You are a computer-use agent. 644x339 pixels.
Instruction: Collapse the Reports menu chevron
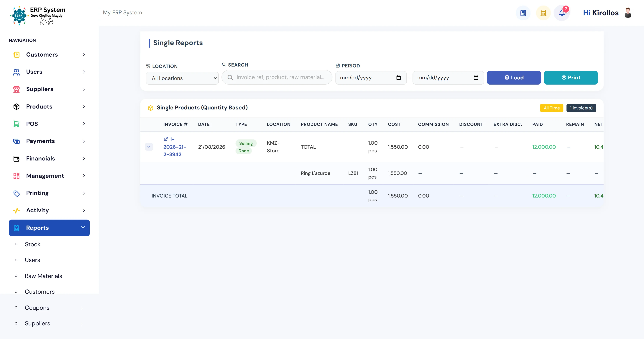(x=83, y=227)
